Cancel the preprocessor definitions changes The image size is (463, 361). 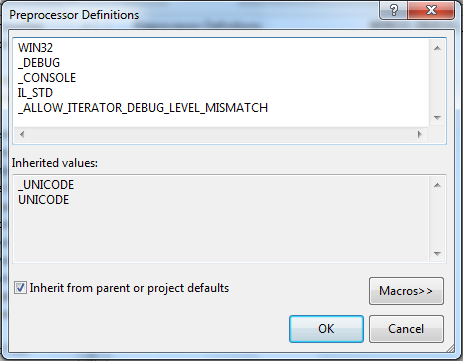406,329
